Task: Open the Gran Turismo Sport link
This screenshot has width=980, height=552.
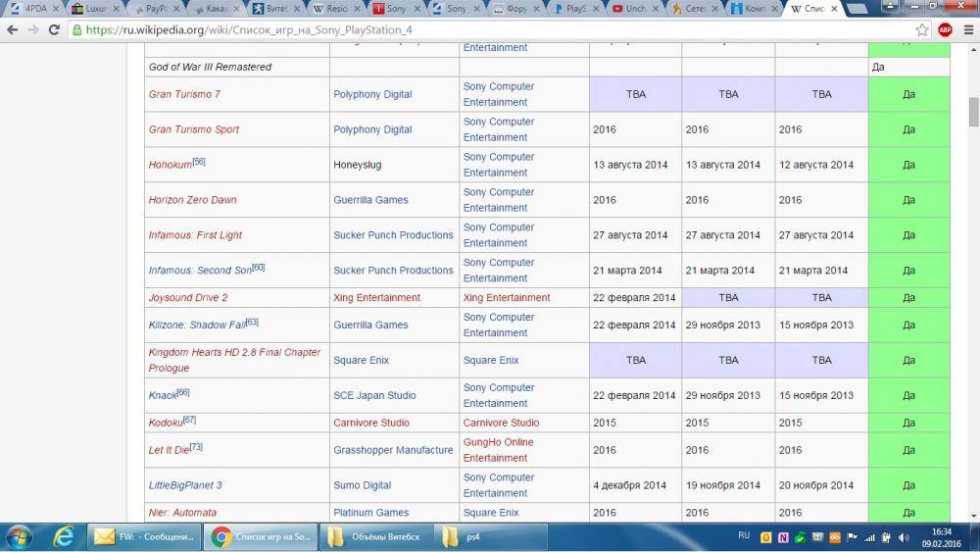Action: [193, 129]
